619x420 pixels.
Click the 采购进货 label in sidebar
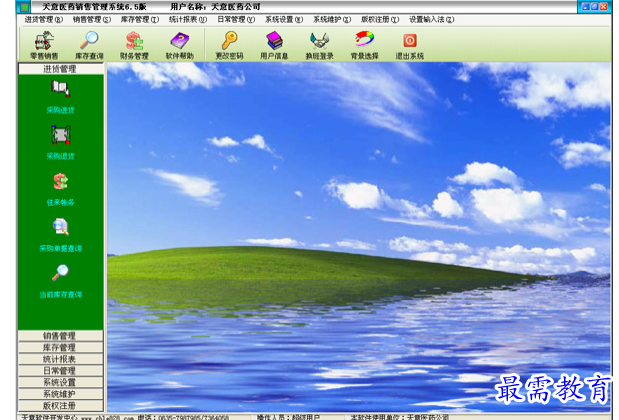[x=60, y=110]
